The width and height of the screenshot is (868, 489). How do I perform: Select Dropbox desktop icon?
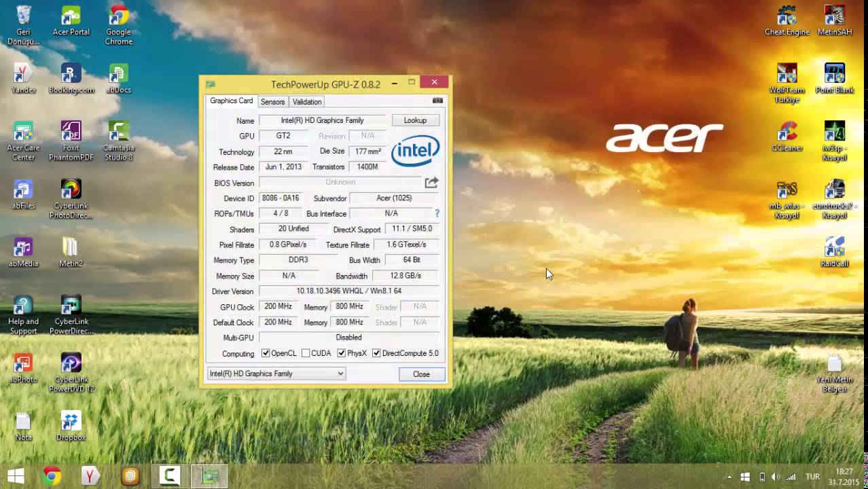point(71,427)
